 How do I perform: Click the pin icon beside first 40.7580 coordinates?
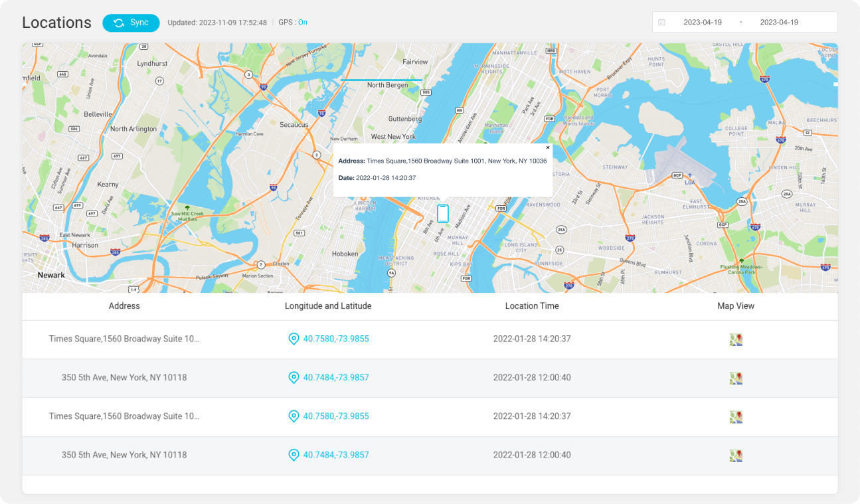tap(294, 339)
